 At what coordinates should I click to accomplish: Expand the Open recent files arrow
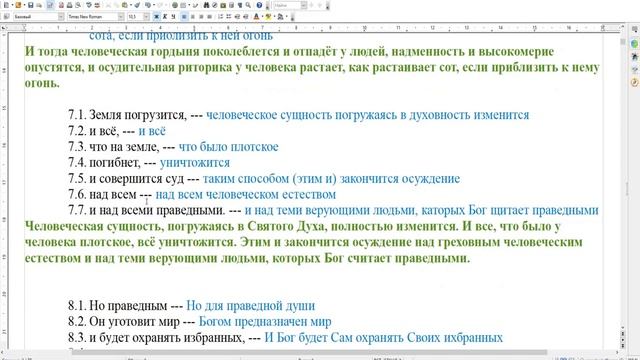[24, 5]
